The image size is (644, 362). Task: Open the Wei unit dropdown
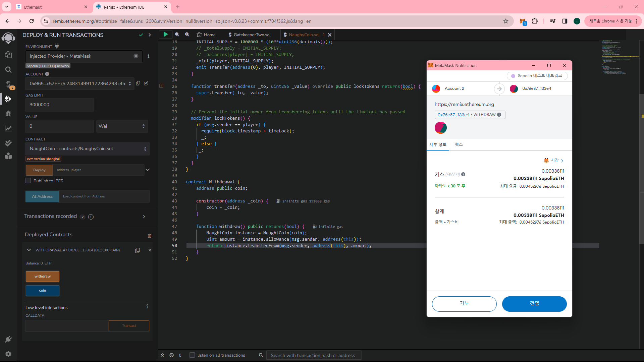[x=122, y=126]
